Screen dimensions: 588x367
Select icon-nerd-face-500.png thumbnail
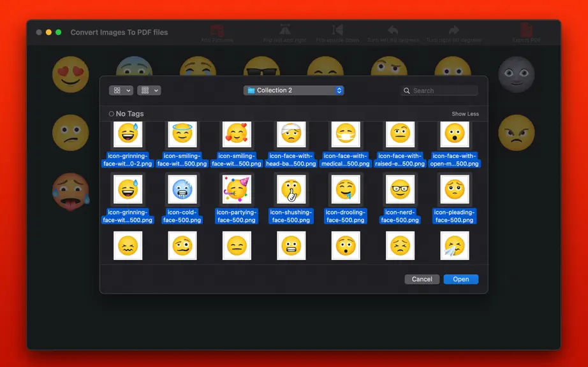click(400, 189)
